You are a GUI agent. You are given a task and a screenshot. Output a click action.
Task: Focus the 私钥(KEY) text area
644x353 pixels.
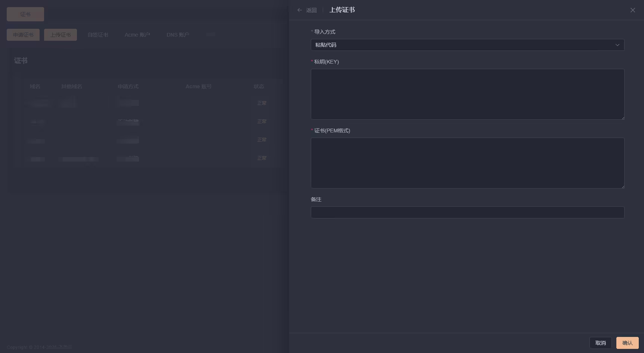467,94
